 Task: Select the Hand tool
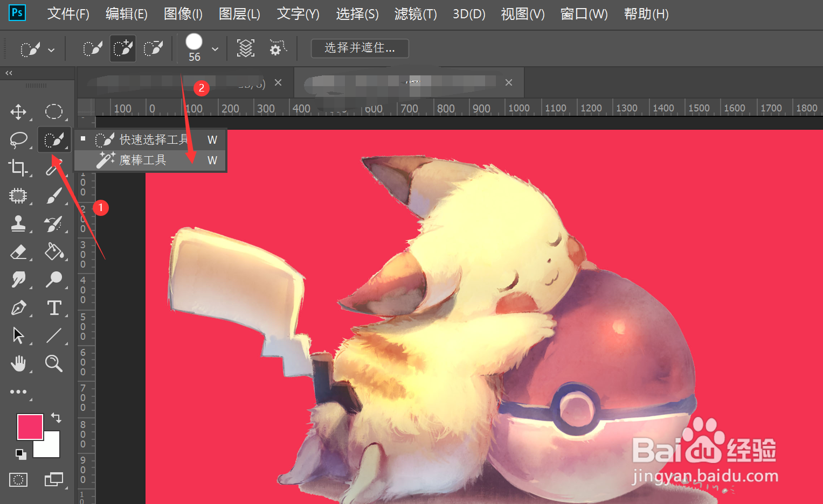click(x=18, y=364)
